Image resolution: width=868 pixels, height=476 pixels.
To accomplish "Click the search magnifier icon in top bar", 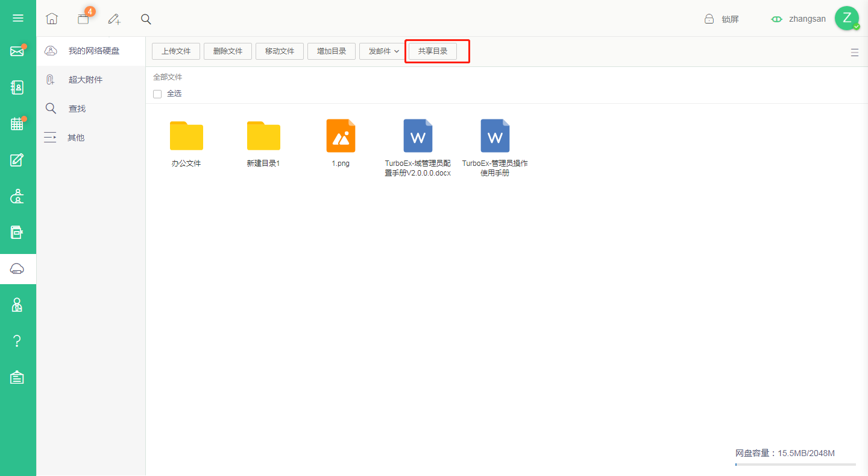I will [146, 19].
